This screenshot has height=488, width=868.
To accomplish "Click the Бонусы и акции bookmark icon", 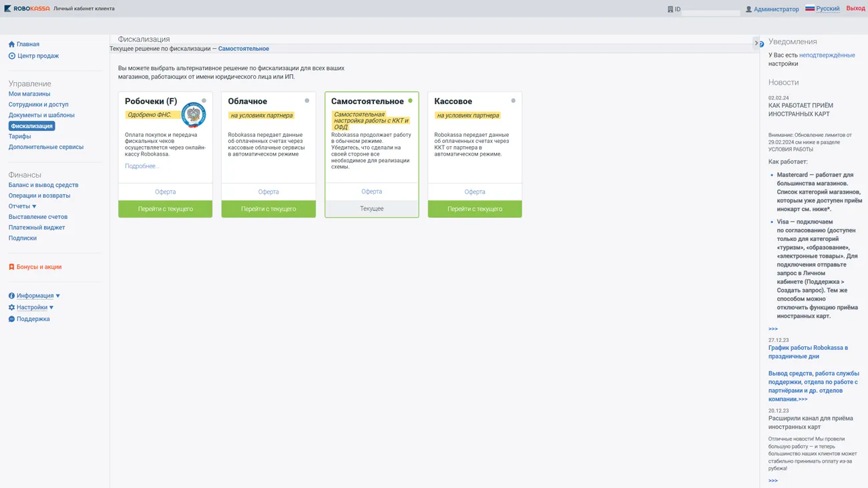I will (11, 267).
